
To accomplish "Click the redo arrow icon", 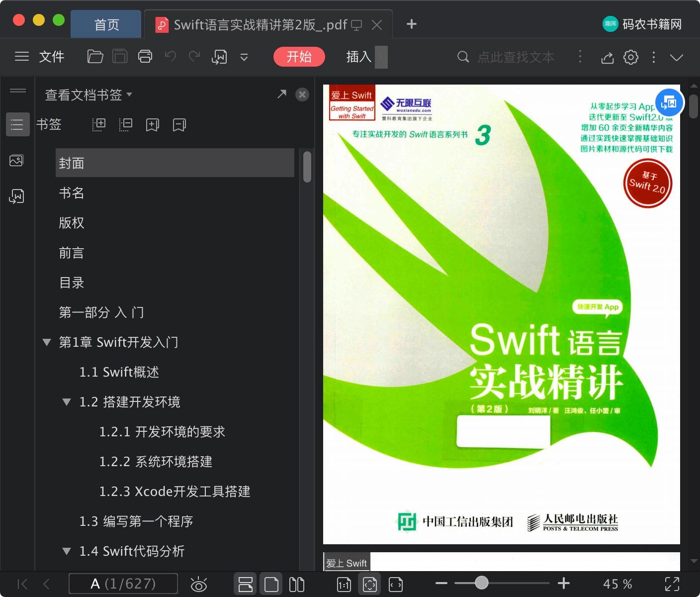I will (194, 56).
